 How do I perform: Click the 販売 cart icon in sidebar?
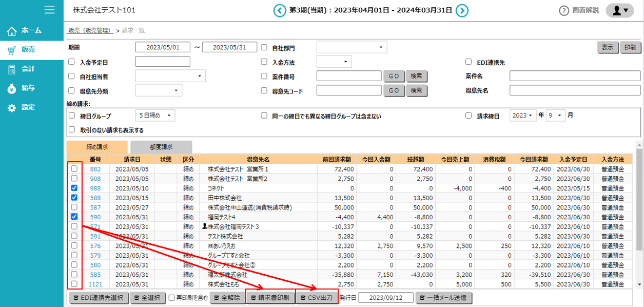coord(11,50)
